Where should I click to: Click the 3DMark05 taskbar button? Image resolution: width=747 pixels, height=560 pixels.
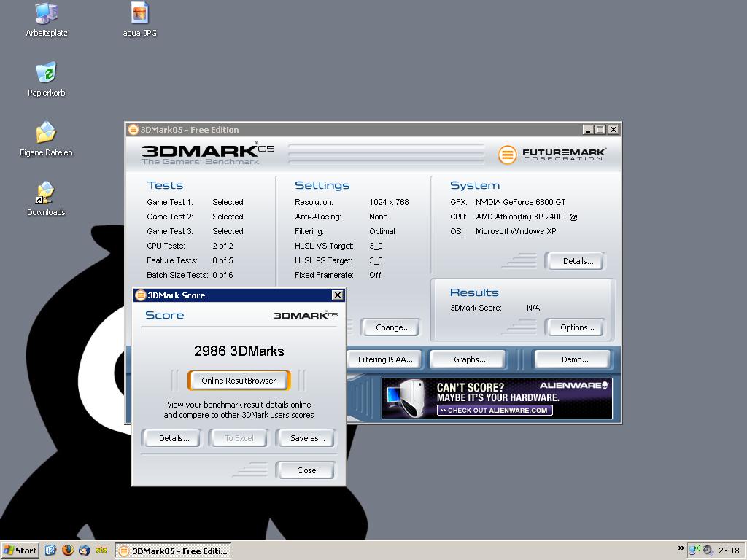click(173, 551)
